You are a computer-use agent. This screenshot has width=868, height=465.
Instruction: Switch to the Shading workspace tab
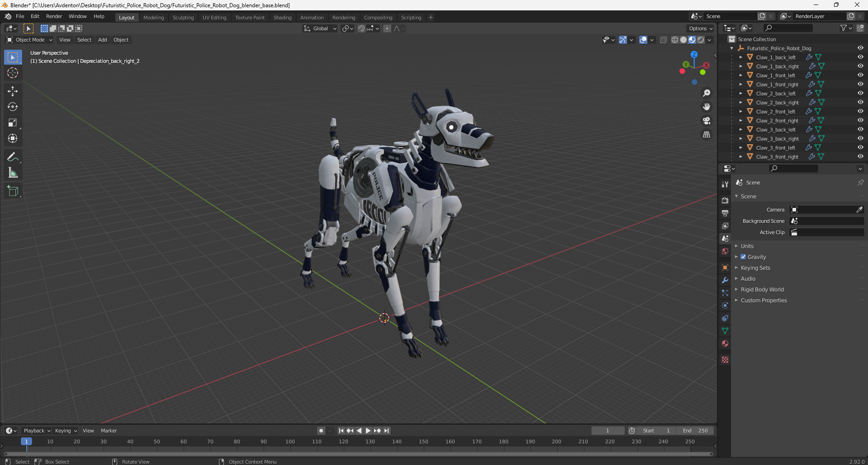282,18
